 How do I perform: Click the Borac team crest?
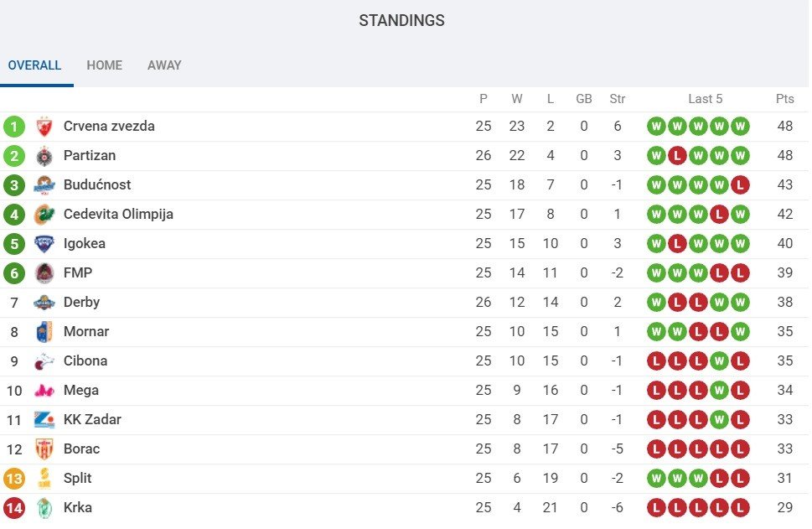tap(44, 449)
